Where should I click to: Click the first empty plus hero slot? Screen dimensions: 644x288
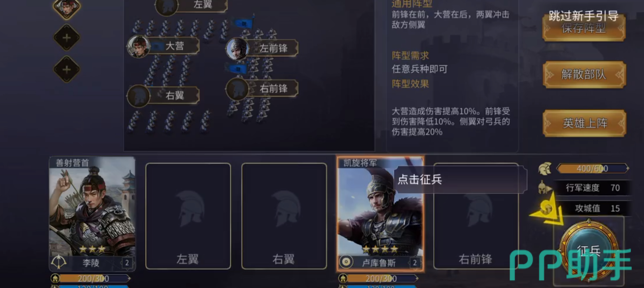point(67,38)
